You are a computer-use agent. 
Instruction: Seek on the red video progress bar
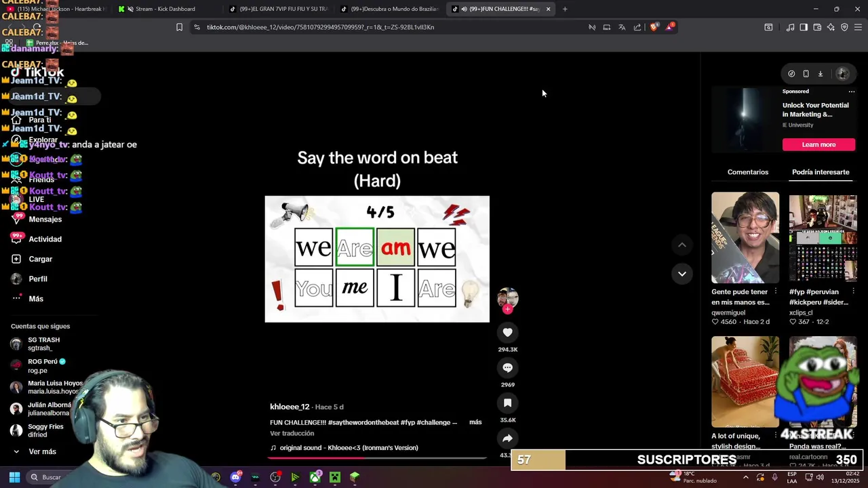[x=376, y=457]
